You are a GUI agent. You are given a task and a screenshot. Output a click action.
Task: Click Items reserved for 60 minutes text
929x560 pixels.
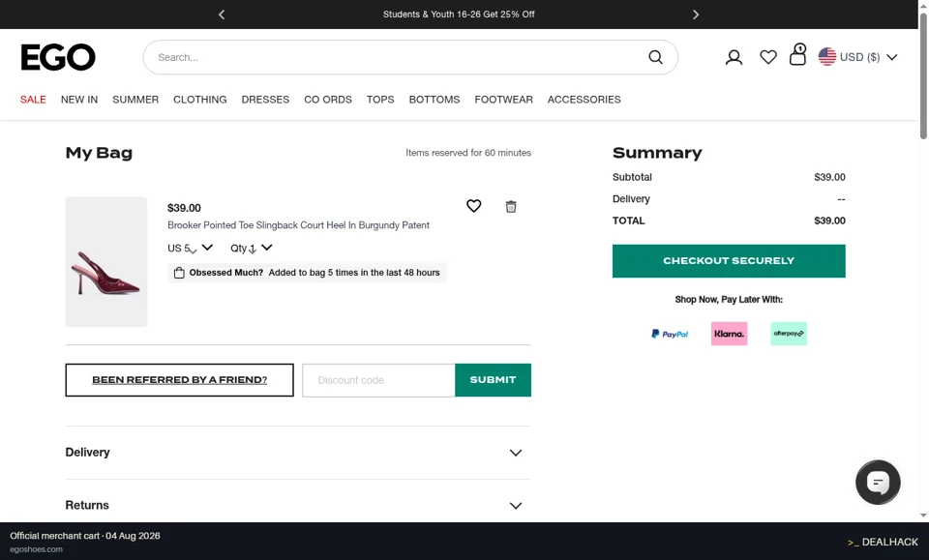468,153
